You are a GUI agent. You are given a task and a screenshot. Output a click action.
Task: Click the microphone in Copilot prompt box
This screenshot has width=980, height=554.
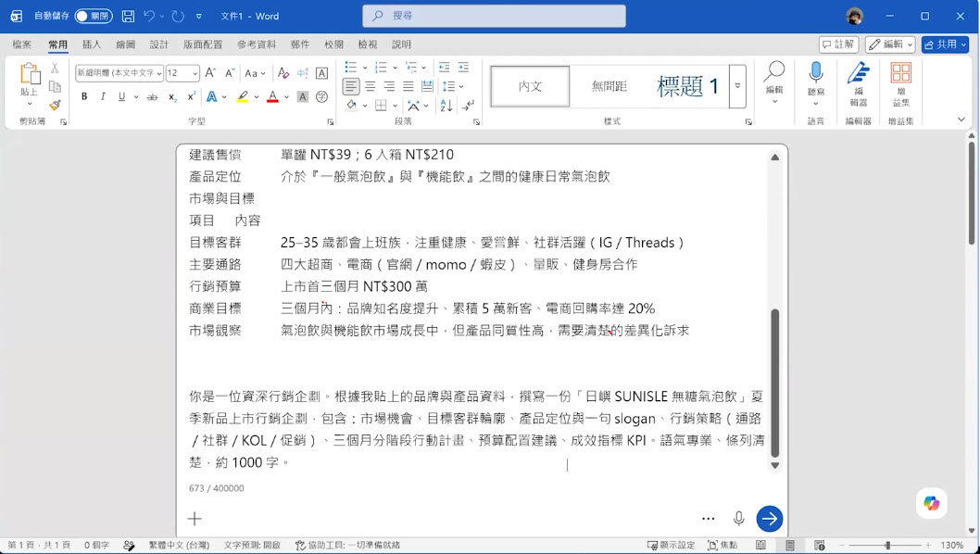[739, 519]
